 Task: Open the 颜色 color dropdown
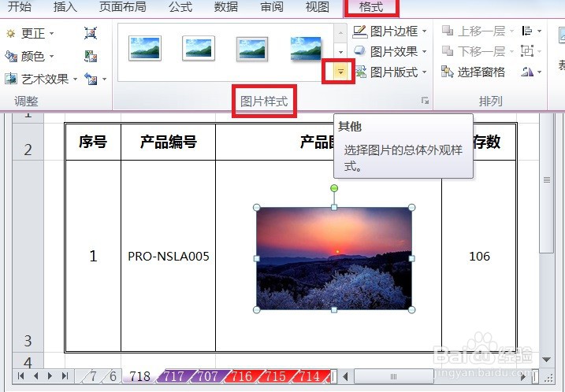click(29, 56)
